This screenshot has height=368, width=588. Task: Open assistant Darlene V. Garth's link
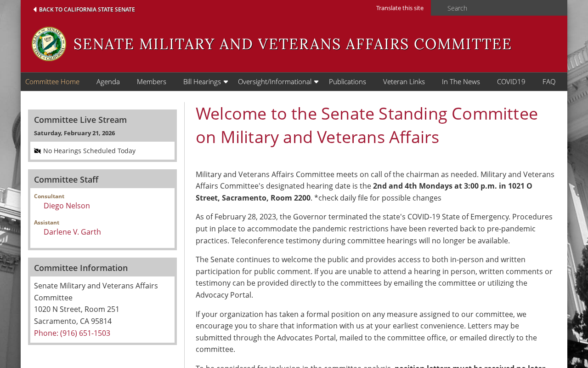coord(72,232)
